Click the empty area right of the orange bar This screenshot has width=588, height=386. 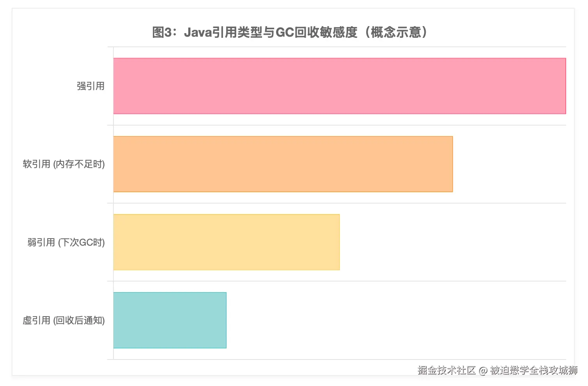tap(509, 164)
